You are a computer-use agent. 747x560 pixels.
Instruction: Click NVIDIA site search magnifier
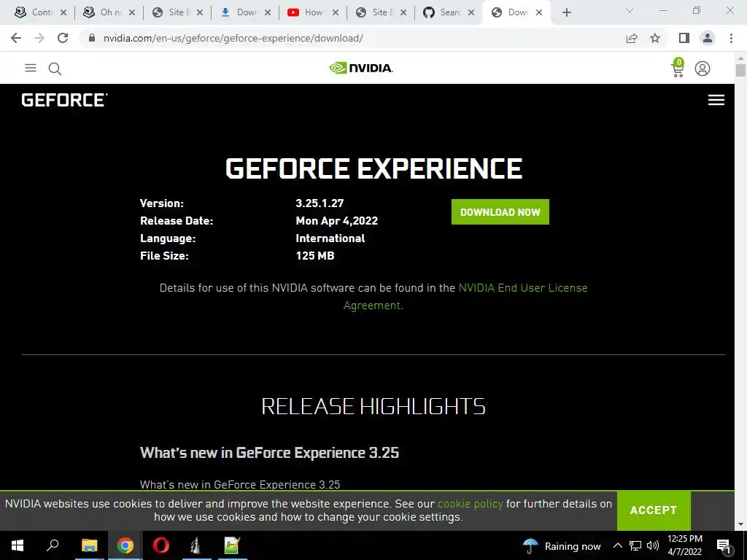[x=55, y=69]
